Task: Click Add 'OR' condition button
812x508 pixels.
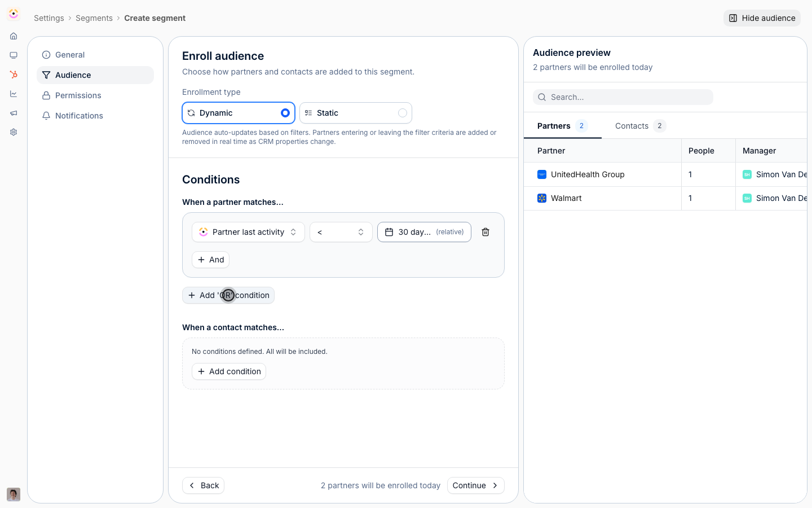Action: pos(228,295)
